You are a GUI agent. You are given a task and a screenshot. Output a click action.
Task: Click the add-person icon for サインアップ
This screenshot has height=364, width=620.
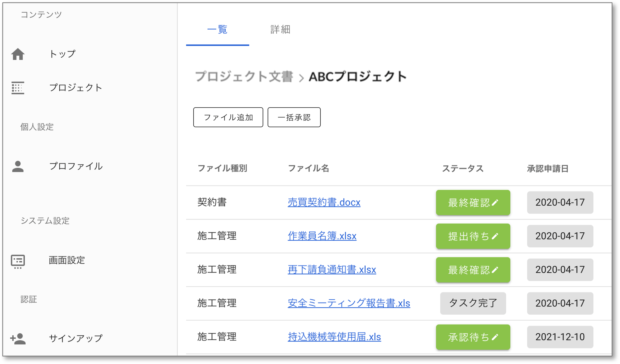(x=18, y=339)
